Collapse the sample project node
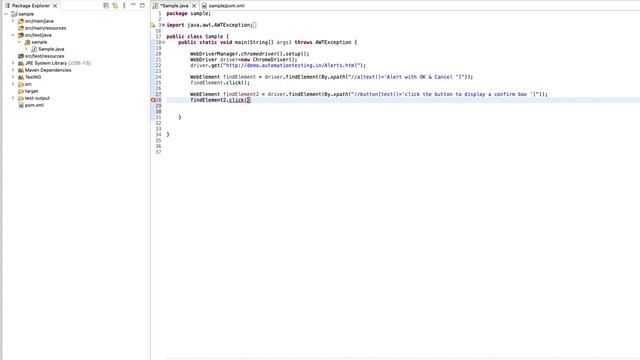The width and height of the screenshot is (640, 360). point(6,14)
